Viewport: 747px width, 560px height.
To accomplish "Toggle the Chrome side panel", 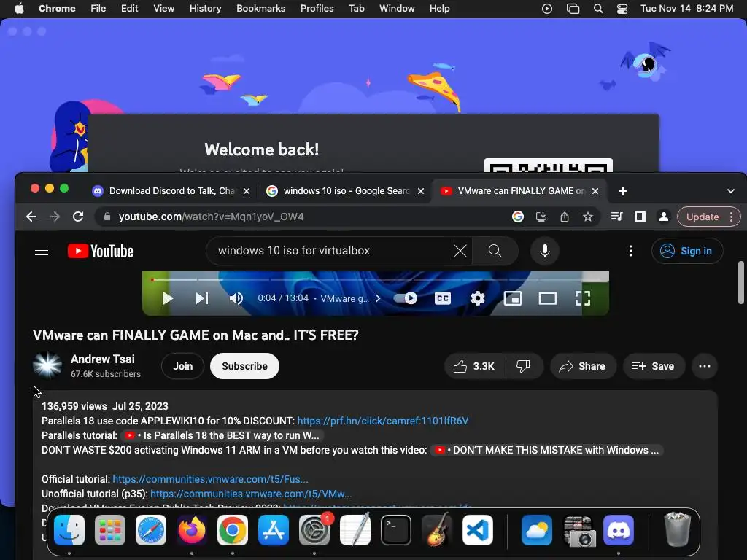I will tap(640, 217).
